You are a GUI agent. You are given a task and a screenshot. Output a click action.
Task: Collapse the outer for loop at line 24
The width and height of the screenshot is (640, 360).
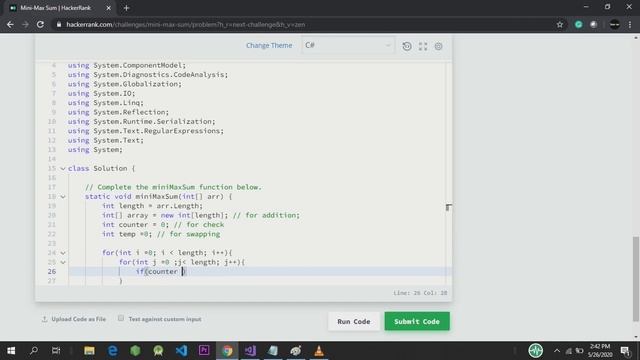pos(63,253)
